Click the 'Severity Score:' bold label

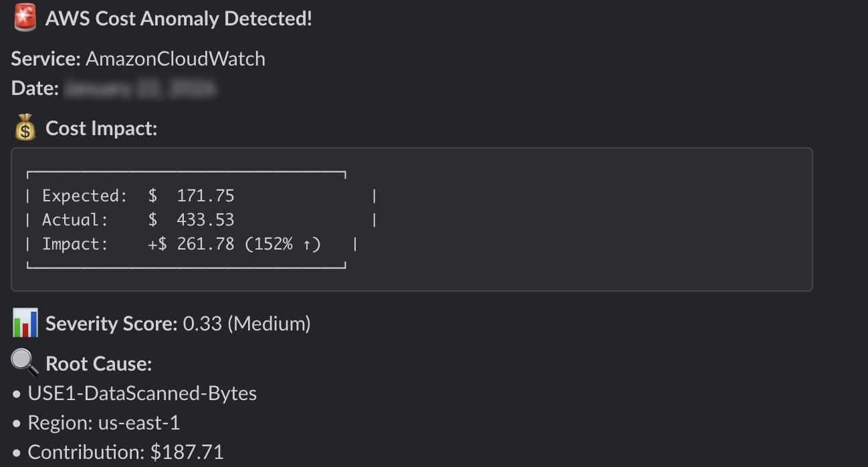[111, 324]
